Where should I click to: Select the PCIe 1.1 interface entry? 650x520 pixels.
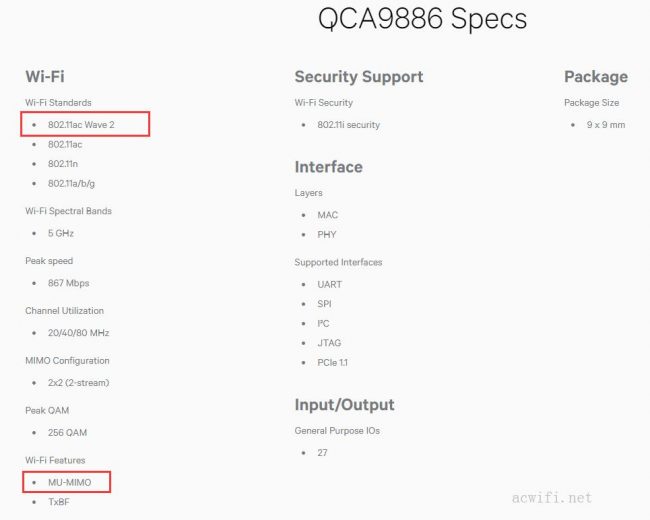click(x=333, y=363)
